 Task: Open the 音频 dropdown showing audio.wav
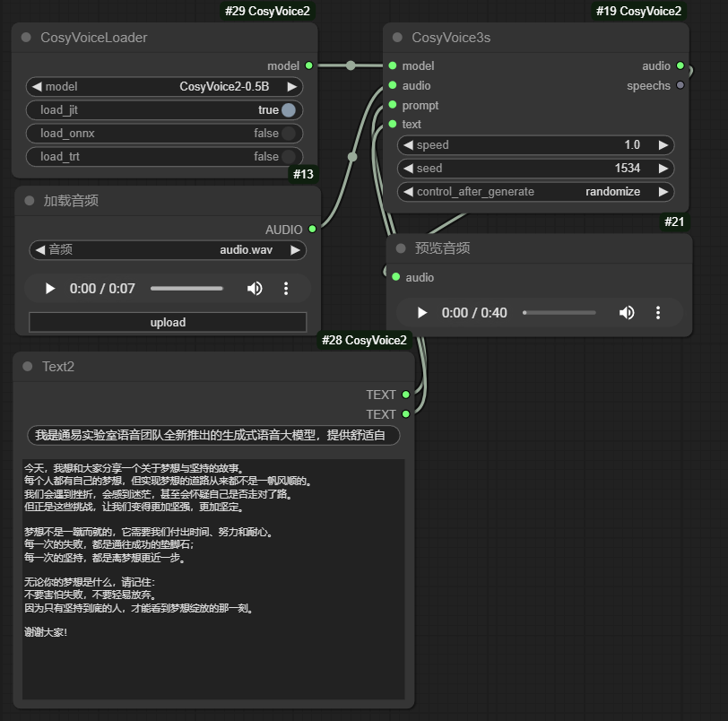point(168,250)
